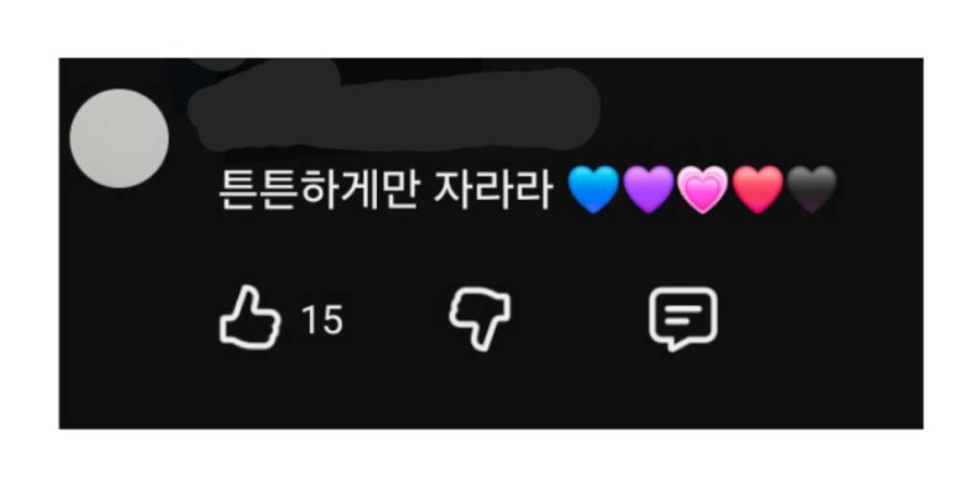Click the blue heart emoji
980x487 pixels.
594,189
